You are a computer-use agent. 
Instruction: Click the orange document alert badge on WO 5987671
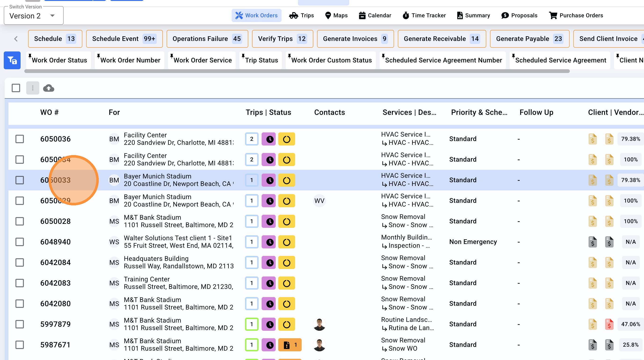pos(289,345)
